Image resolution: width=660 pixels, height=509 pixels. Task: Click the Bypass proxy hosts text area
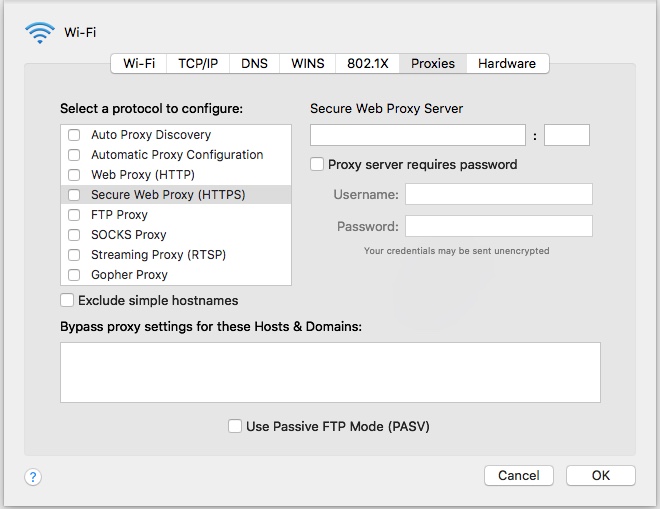(x=330, y=372)
